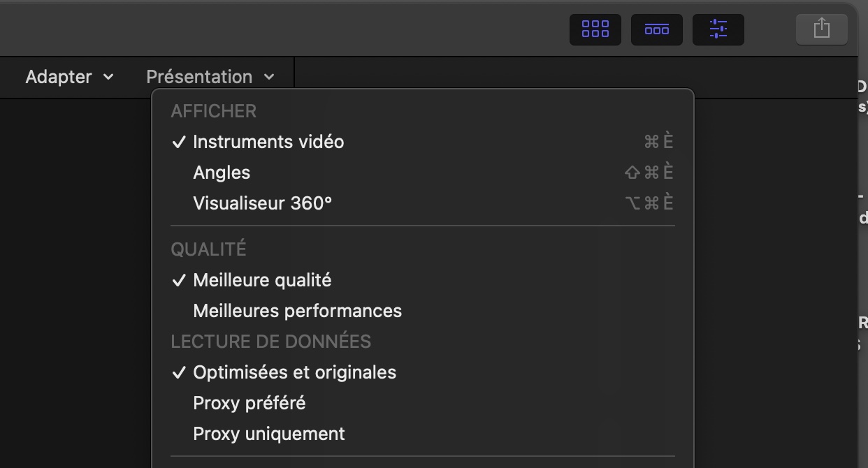This screenshot has height=468, width=868.
Task: Open the Adapter dropdown
Action: click(x=69, y=77)
